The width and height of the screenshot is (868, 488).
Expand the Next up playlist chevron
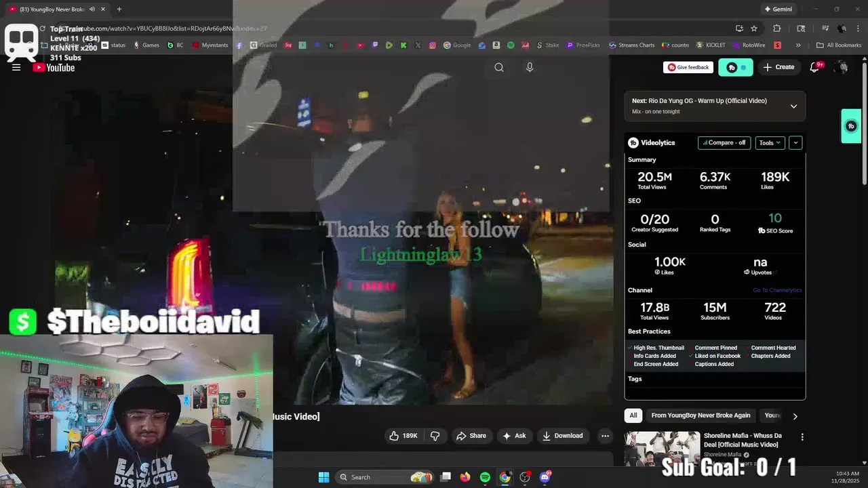tap(793, 106)
